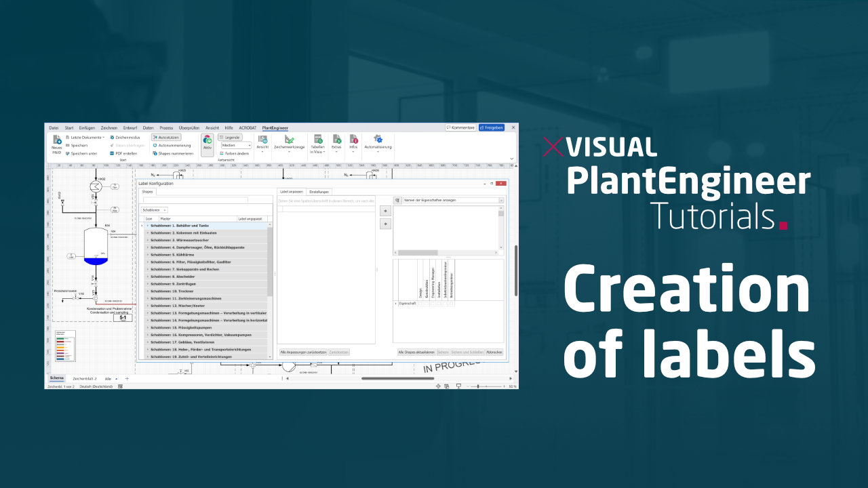Open the Ansicht ribbon dropdown
This screenshot has height=488, width=868.
click(262, 143)
